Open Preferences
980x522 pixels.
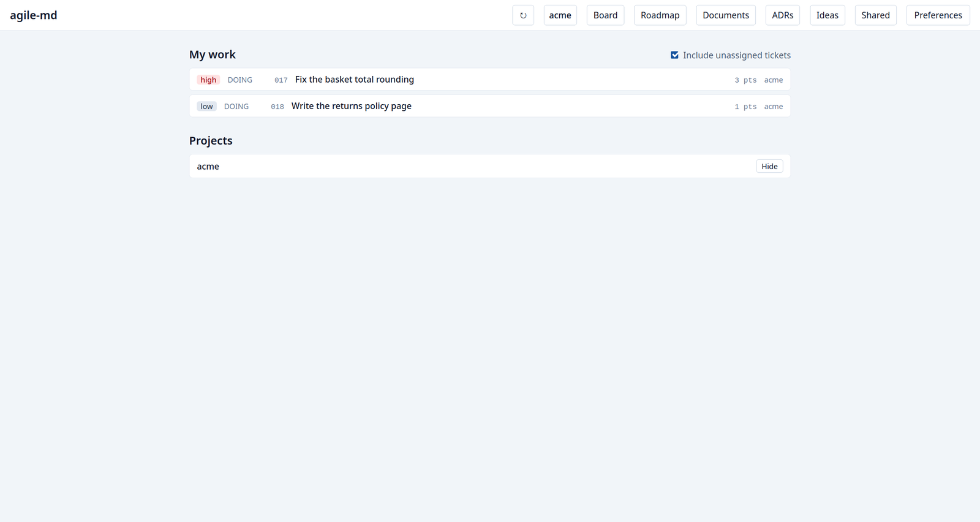coord(938,15)
